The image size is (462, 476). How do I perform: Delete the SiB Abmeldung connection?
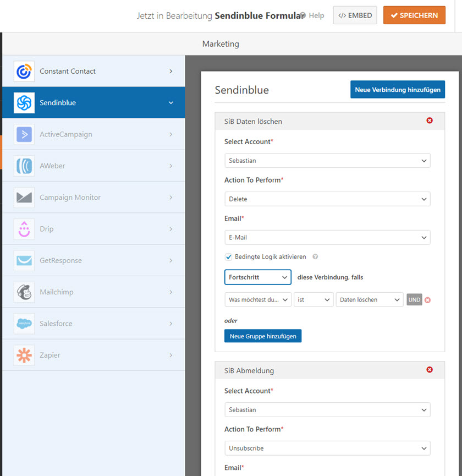pos(430,369)
